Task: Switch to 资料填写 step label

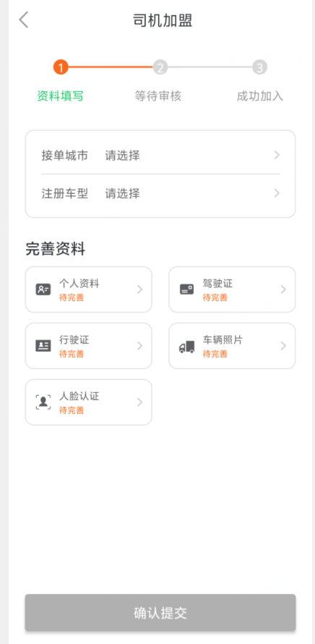Action: click(60, 96)
